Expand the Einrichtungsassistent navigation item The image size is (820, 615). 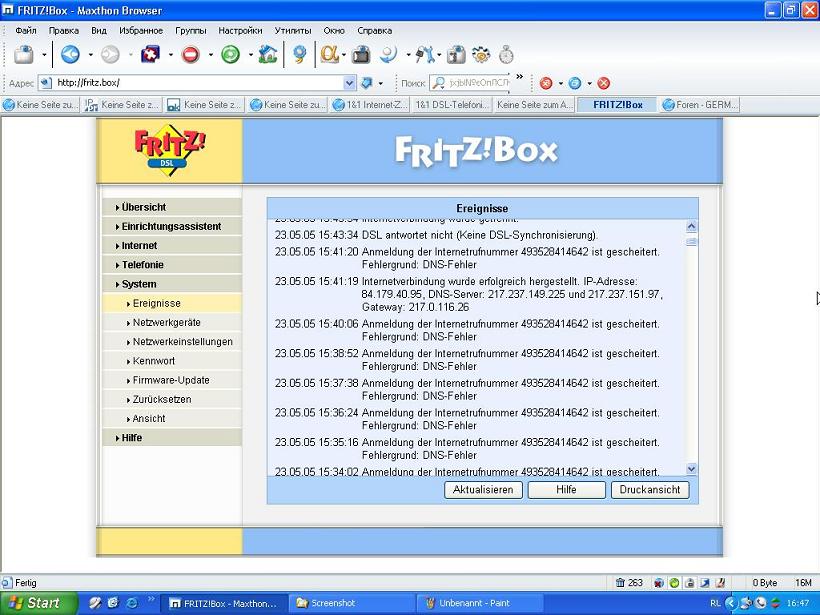[172, 226]
